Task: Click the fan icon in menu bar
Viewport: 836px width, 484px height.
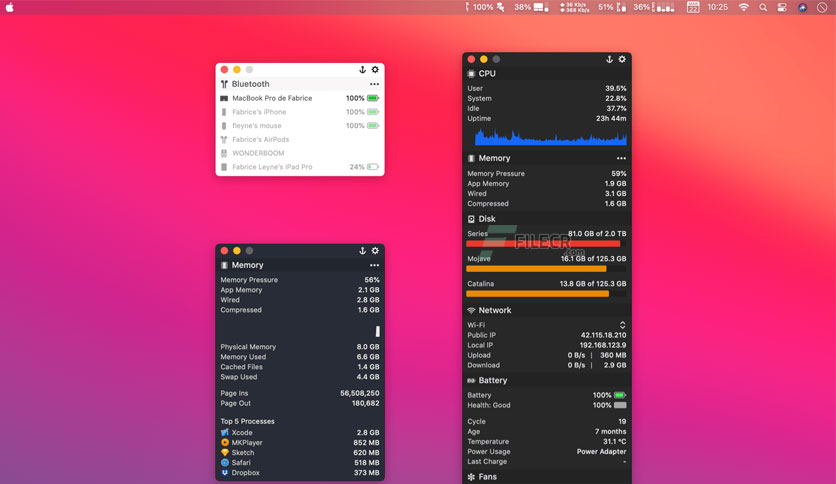Action: (x=501, y=7)
